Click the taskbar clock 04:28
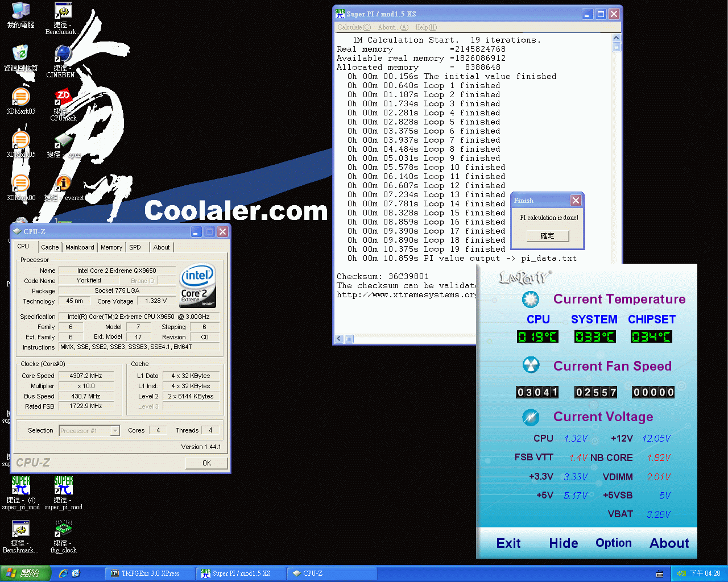Image resolution: width=728 pixels, height=582 pixels. point(705,573)
